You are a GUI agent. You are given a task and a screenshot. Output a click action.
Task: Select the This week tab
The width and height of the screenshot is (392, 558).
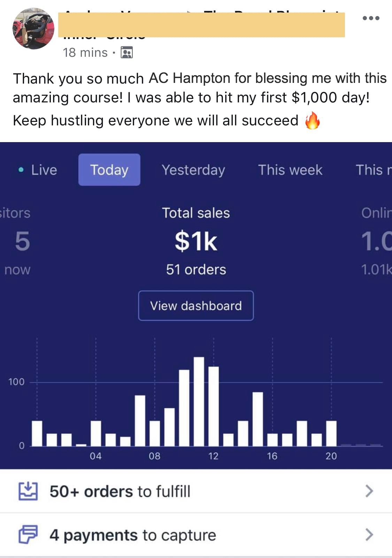tap(290, 170)
